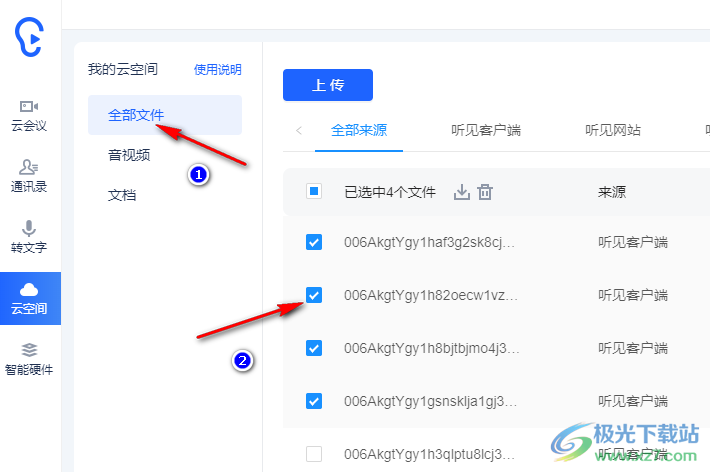Image resolution: width=710 pixels, height=472 pixels.
Task: Click left chevron to scroll source tabs
Action: 299,130
